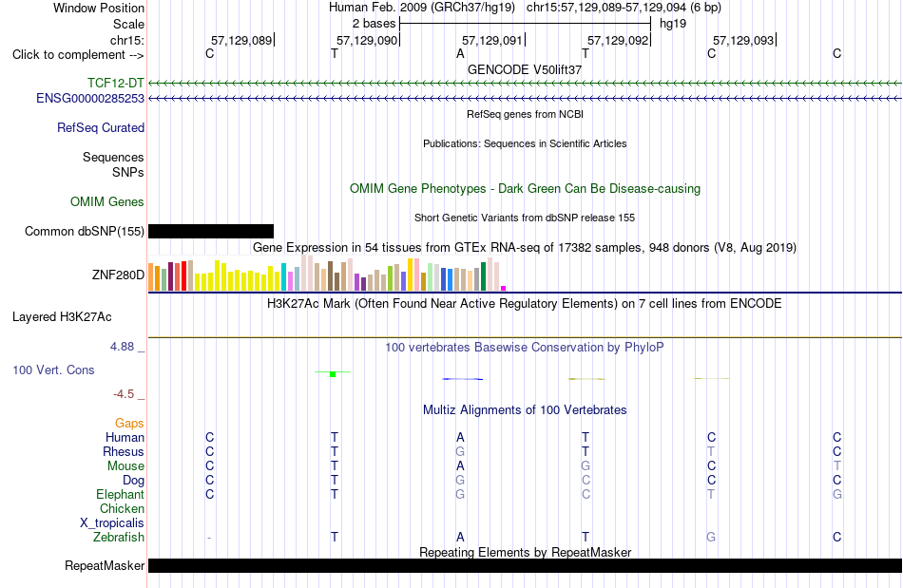Click 'Click to complement -->' label
This screenshot has width=903, height=588.
pyautogui.click(x=78, y=55)
